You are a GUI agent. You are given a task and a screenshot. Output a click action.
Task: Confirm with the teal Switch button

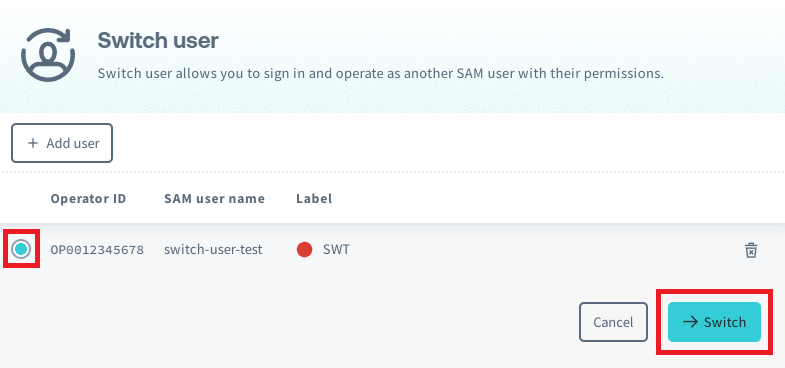[714, 322]
